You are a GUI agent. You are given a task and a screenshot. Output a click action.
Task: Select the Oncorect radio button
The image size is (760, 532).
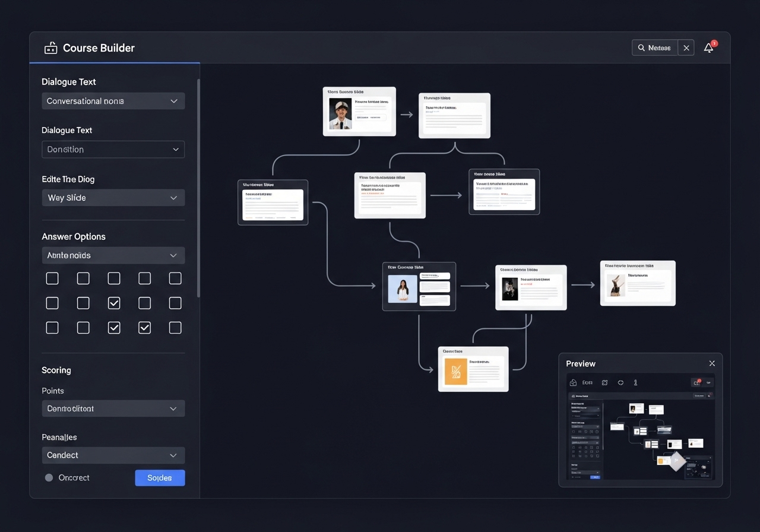tap(49, 478)
